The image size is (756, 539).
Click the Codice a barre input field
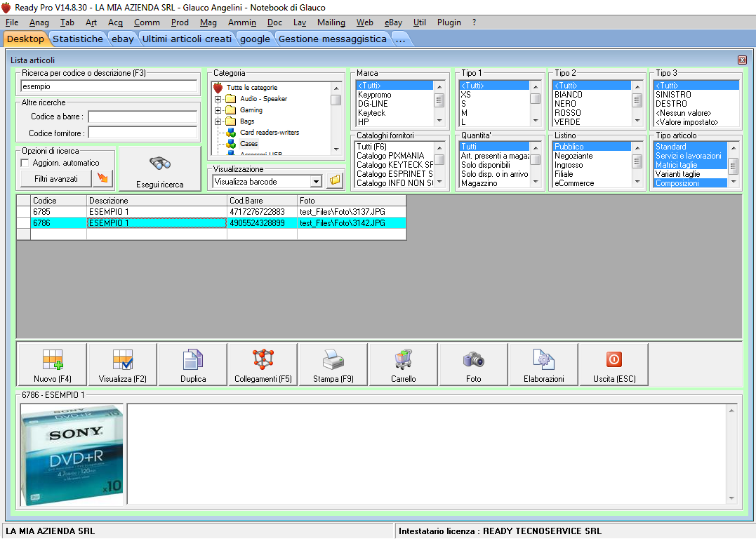[x=142, y=117]
